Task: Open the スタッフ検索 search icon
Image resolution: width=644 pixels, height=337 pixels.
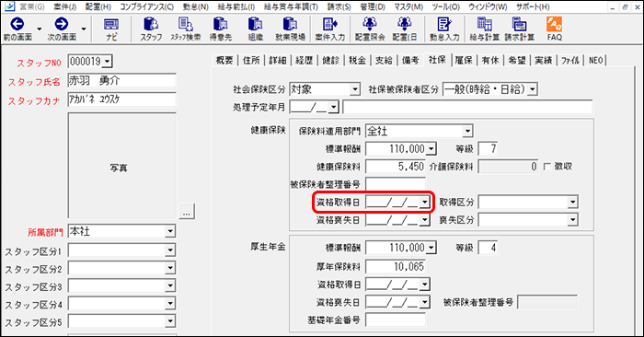Action: click(x=186, y=29)
